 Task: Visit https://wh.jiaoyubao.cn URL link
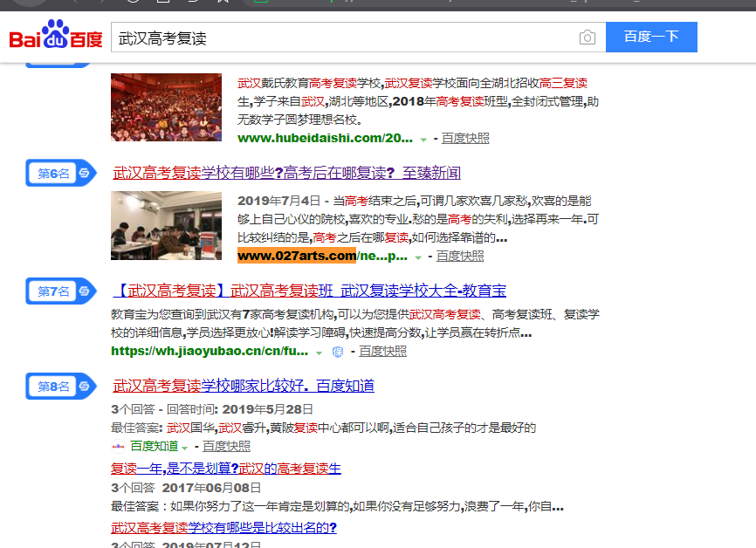coord(210,351)
